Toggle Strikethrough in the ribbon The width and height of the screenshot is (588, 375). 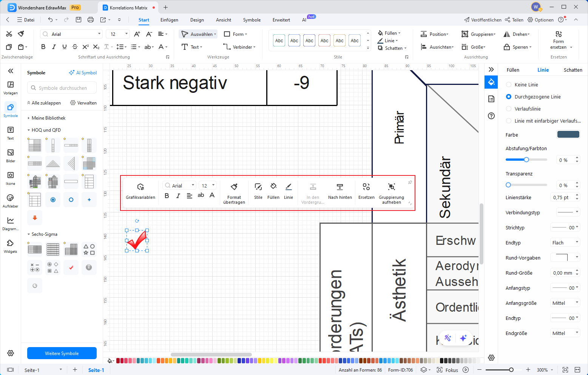(75, 47)
